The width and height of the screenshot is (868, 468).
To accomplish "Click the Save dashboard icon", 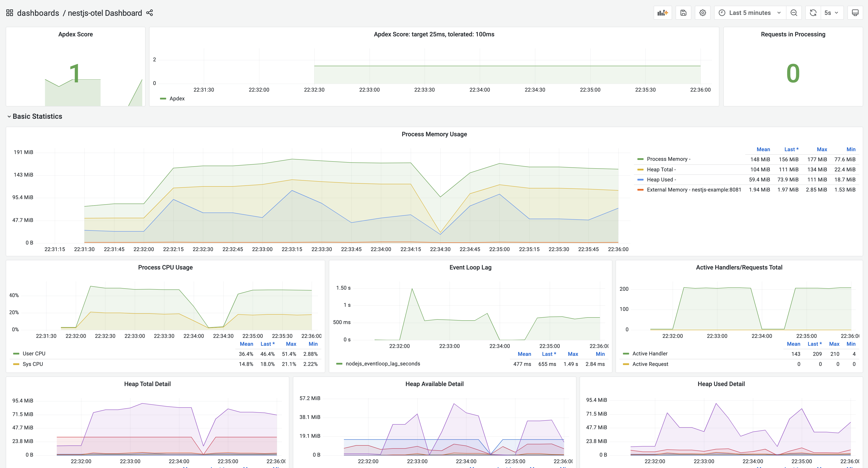I will pyautogui.click(x=683, y=13).
